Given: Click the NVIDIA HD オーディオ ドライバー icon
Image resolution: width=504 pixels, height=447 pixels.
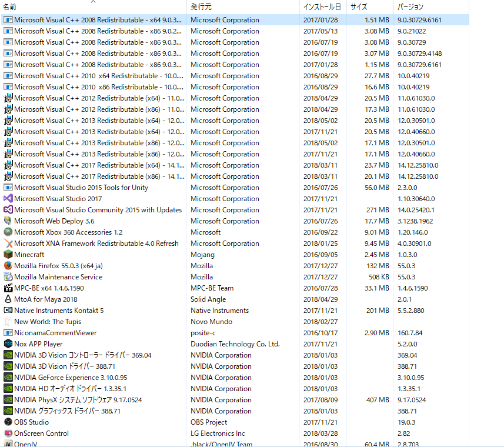Looking at the screenshot, I should coord(8,389).
